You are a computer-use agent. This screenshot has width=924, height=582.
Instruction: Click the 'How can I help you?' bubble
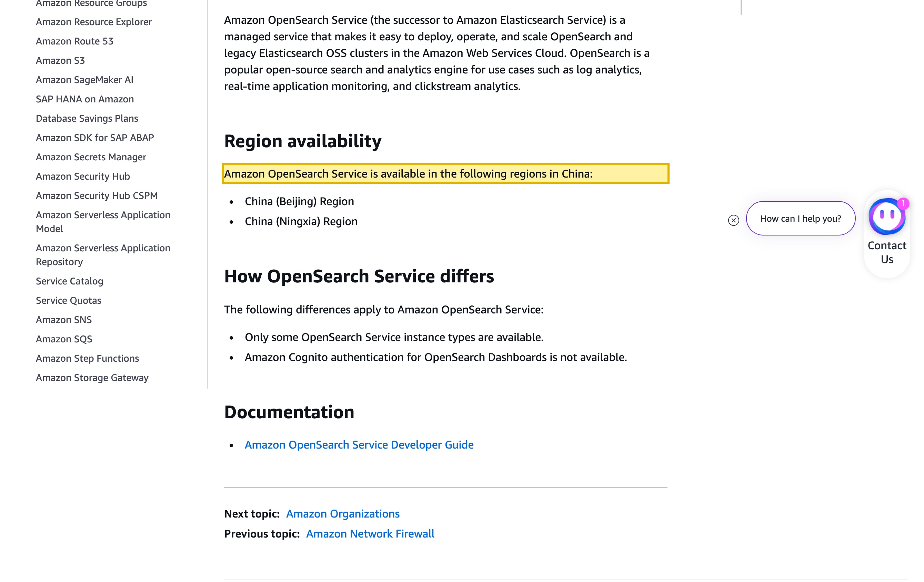[x=801, y=218]
